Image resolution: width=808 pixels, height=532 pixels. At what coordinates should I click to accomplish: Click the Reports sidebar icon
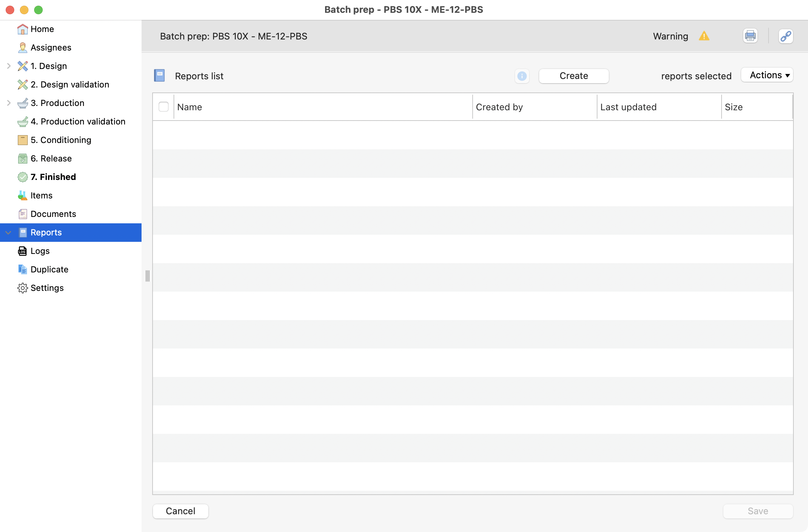(23, 233)
